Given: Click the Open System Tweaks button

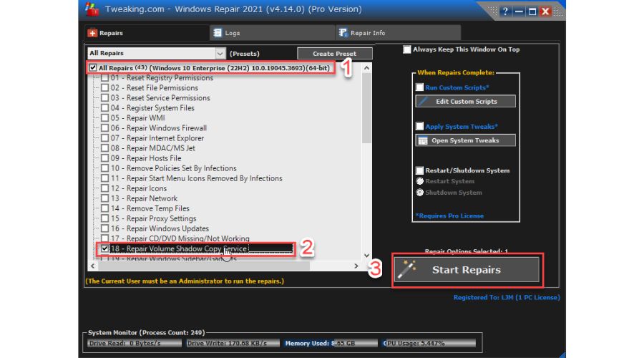Looking at the screenshot, I should pos(466,140).
